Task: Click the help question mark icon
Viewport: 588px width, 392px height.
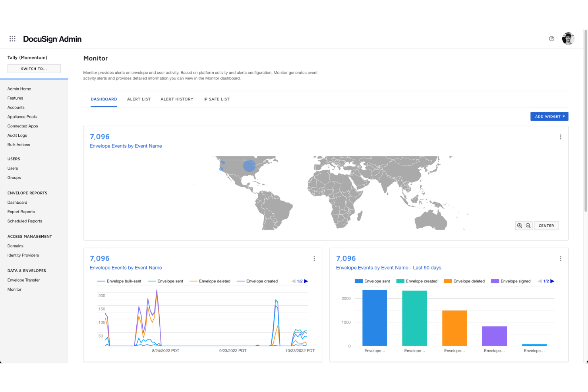Action: click(x=551, y=39)
